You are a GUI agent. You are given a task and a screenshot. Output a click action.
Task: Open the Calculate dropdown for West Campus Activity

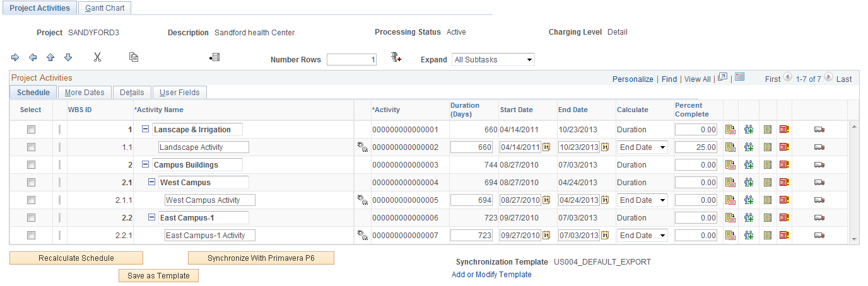(642, 200)
